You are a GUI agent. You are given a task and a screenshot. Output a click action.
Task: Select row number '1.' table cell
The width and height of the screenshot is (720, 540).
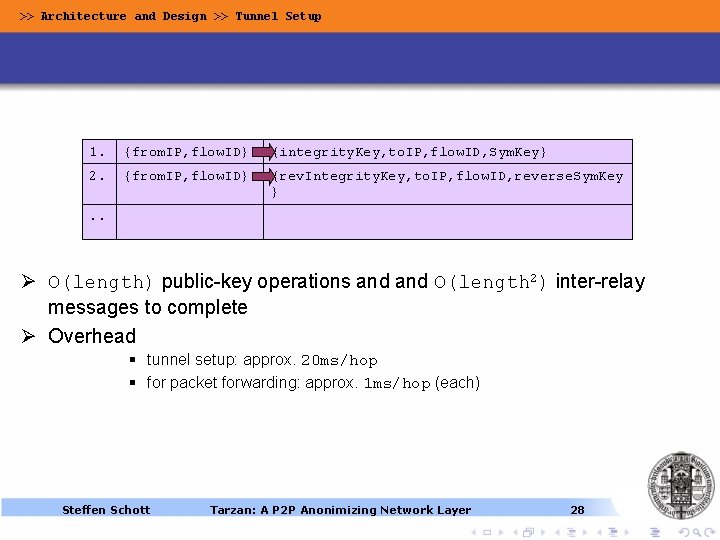coord(99,152)
